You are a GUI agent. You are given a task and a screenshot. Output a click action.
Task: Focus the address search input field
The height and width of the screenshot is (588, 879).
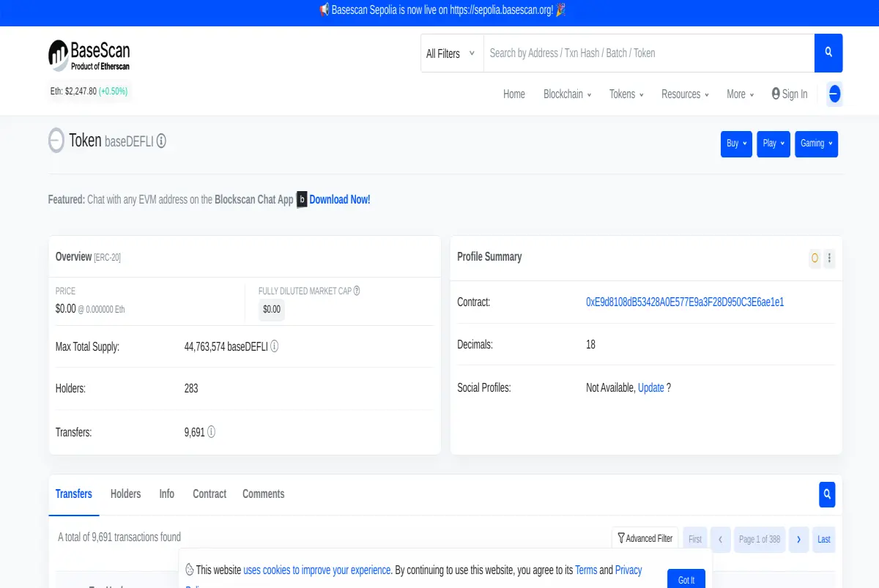tap(649, 53)
